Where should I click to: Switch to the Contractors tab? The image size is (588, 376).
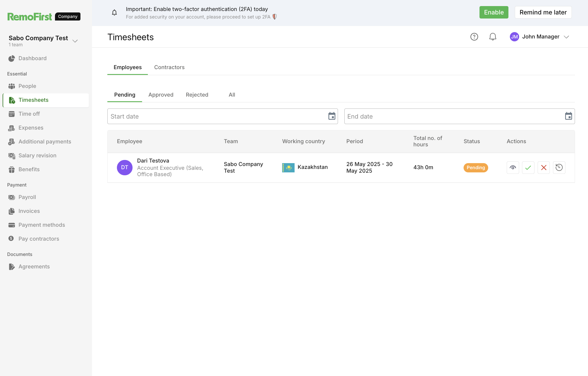point(169,67)
